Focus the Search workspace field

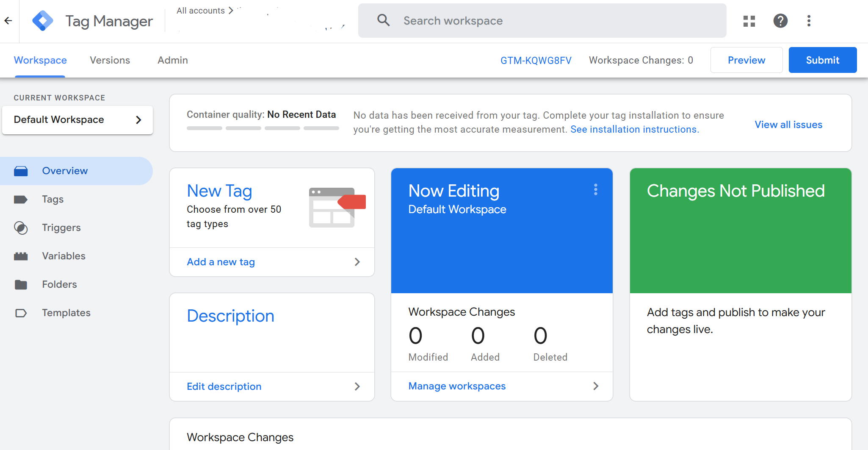542,21
